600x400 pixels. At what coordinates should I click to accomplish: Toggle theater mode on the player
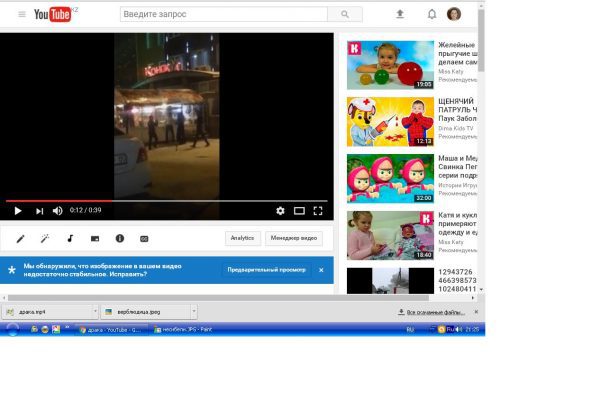[299, 211]
